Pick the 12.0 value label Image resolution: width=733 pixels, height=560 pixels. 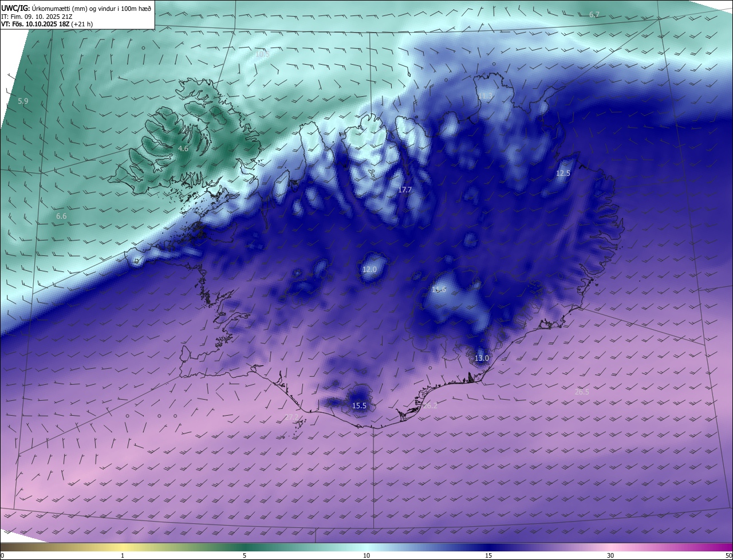370,269
